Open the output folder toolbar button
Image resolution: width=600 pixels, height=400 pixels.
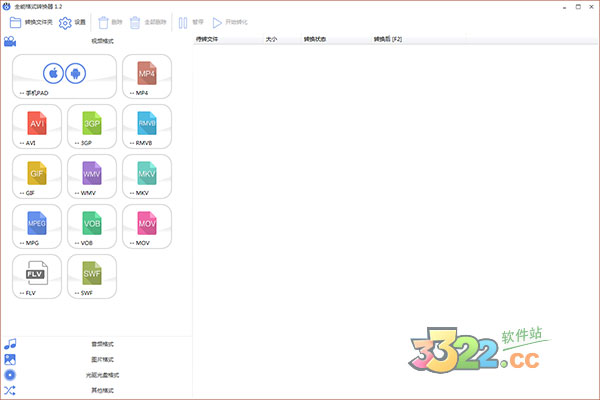click(x=31, y=23)
